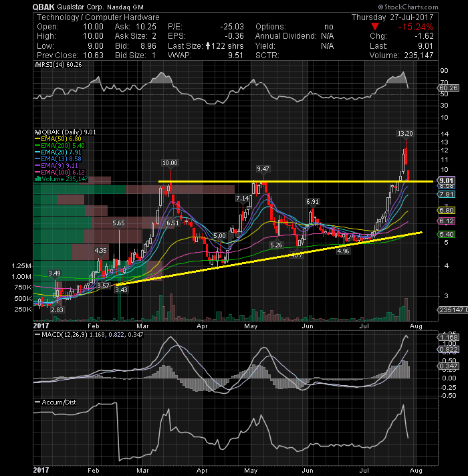Viewport: 468px width, 476px height.
Task: Click the 5.00 April low label
Action: point(219,236)
